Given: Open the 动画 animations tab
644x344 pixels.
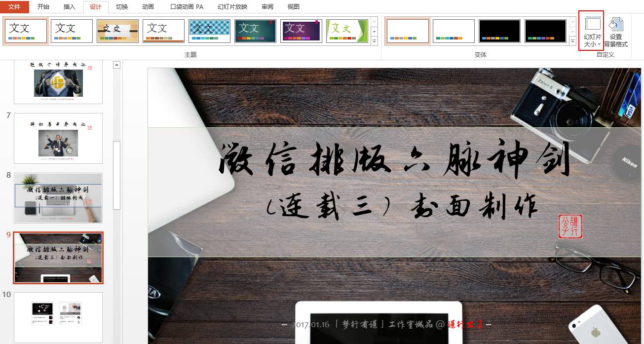Looking at the screenshot, I should pos(148,7).
